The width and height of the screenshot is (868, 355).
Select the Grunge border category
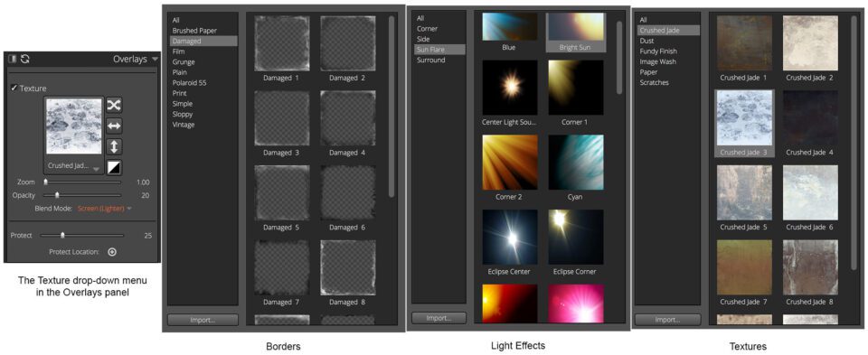tap(184, 62)
